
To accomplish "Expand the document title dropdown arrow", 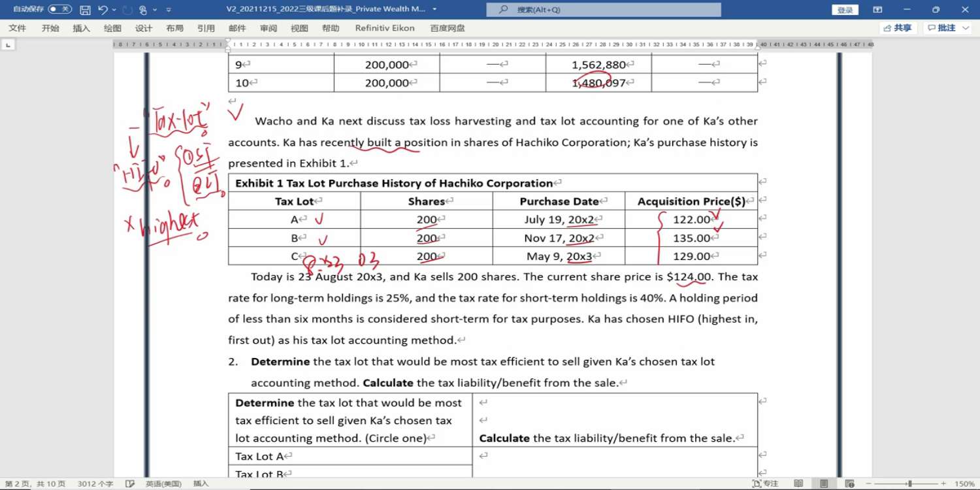I will click(435, 10).
